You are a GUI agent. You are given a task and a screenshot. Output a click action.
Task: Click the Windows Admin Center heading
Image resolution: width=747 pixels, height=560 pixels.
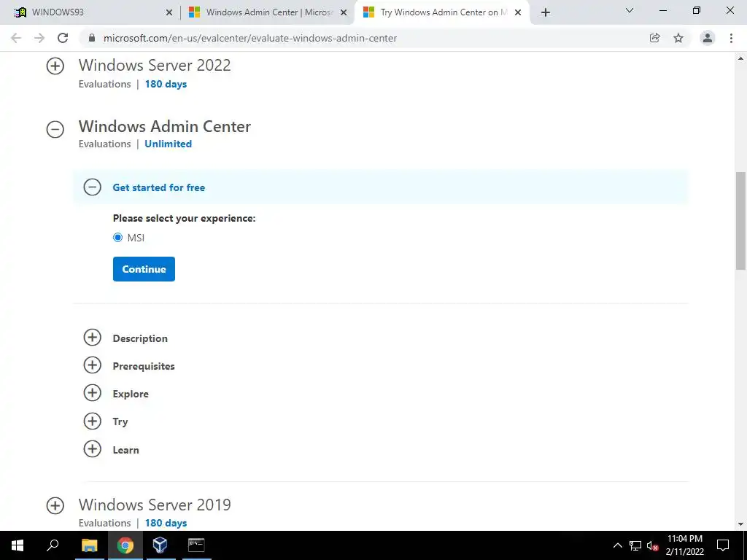click(x=165, y=126)
